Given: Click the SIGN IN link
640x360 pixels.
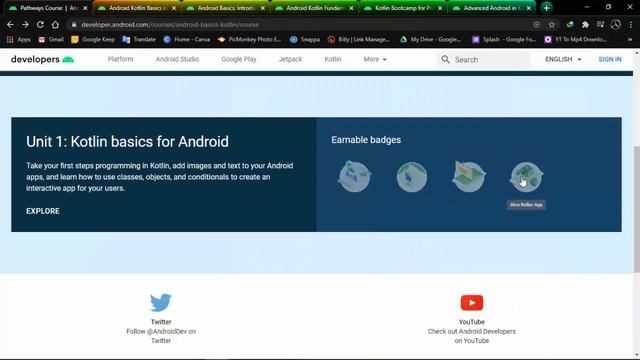Looking at the screenshot, I should 610,59.
